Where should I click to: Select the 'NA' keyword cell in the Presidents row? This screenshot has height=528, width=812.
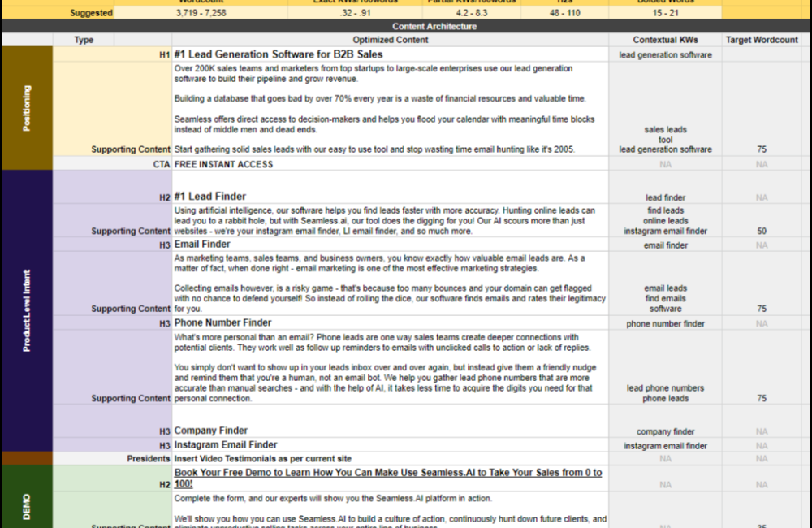[x=666, y=459]
